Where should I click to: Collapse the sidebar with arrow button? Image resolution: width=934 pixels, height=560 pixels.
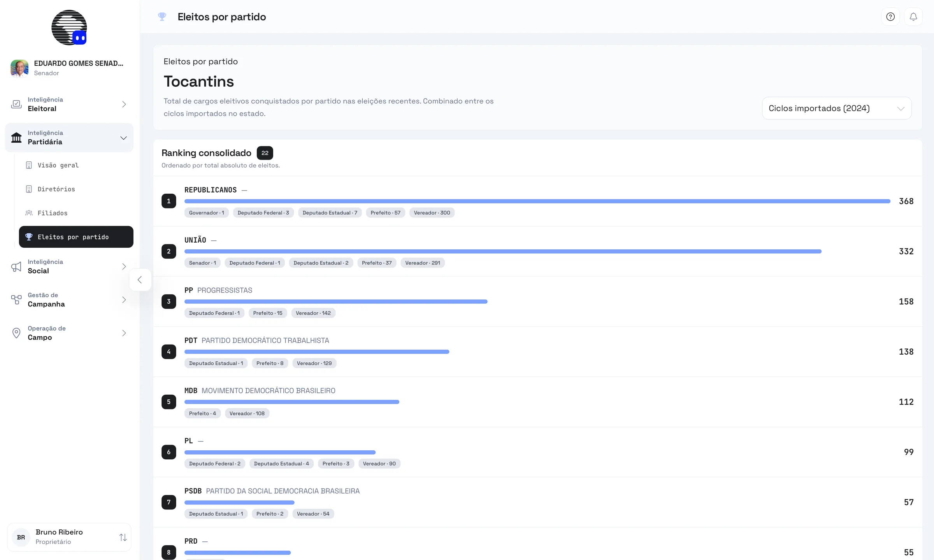point(140,280)
